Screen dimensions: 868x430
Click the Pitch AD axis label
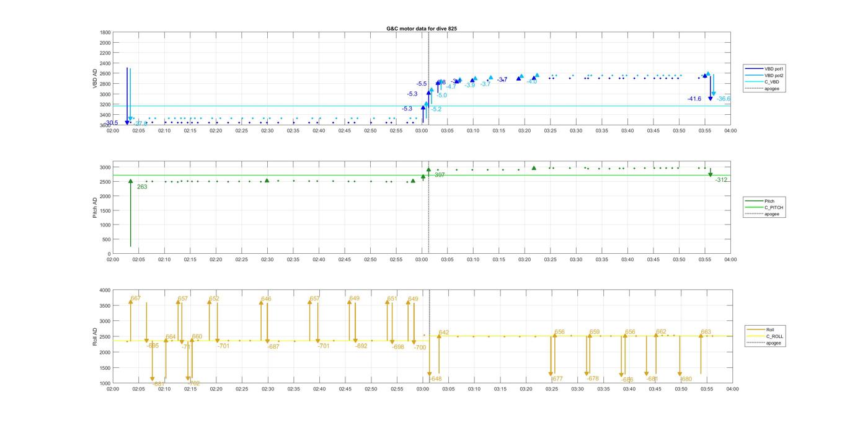tap(95, 207)
